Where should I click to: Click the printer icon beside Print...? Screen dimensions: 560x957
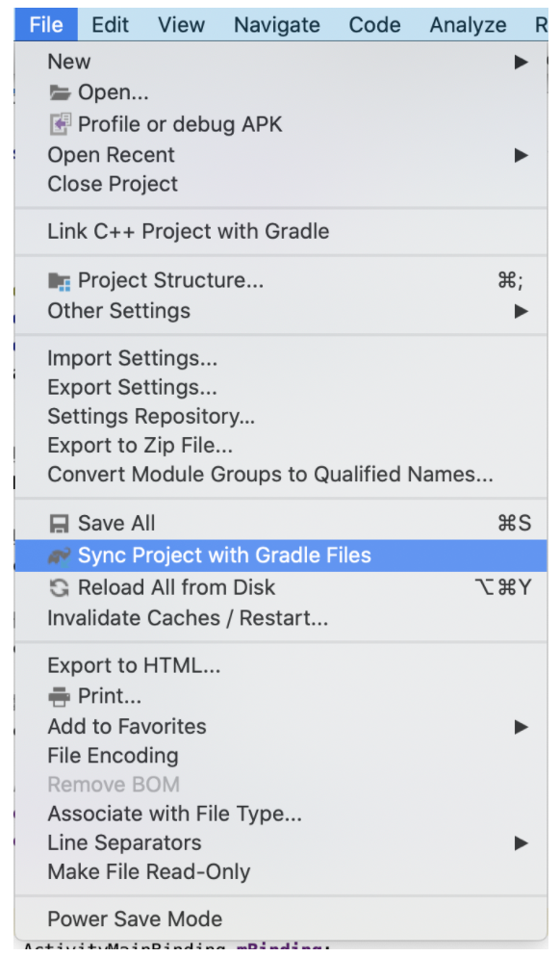pyautogui.click(x=60, y=696)
